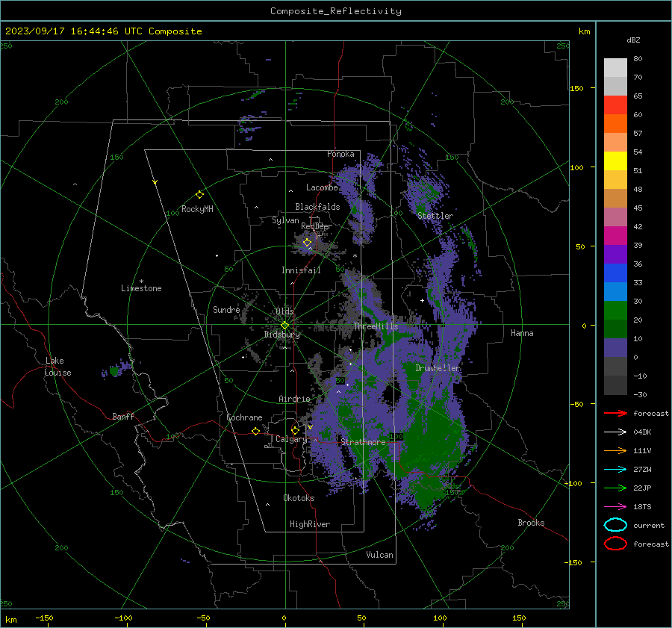This screenshot has width=672, height=628.
Task: Click the Calgary city label
Action: coord(291,439)
